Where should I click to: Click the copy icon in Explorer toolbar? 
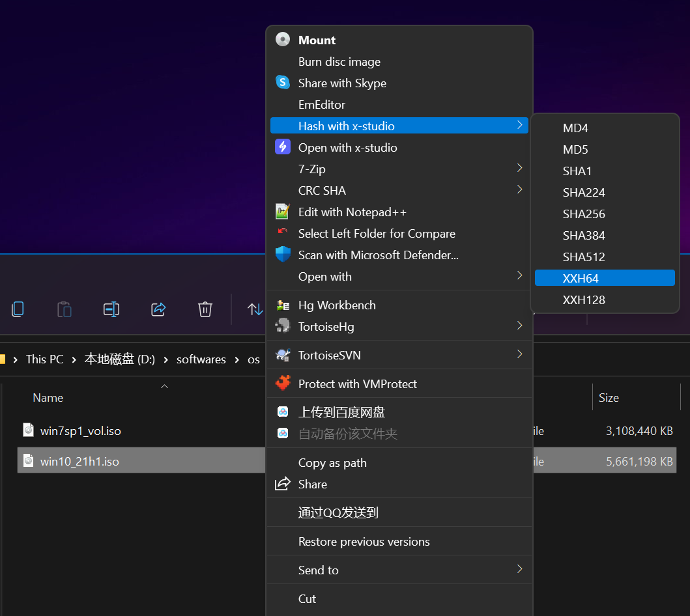18,309
